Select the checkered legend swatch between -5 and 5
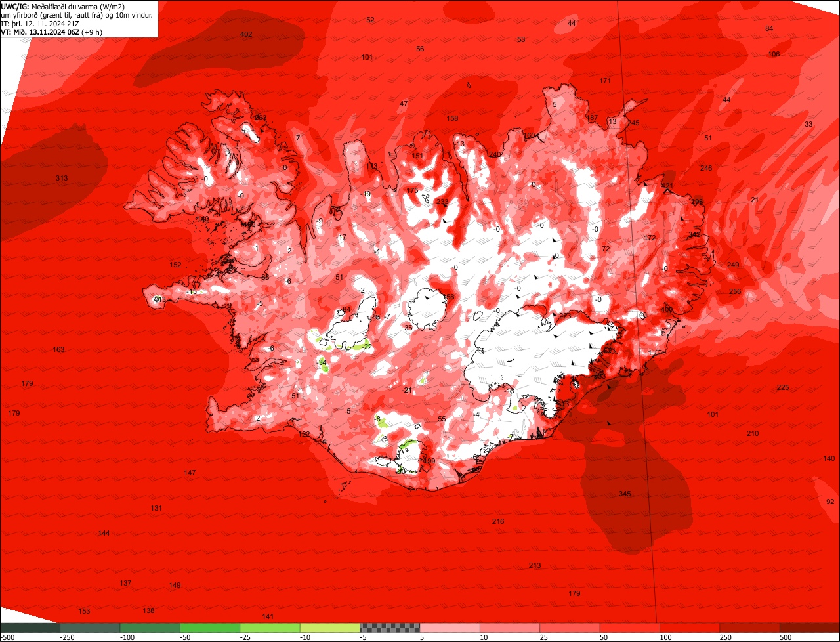 [390, 628]
